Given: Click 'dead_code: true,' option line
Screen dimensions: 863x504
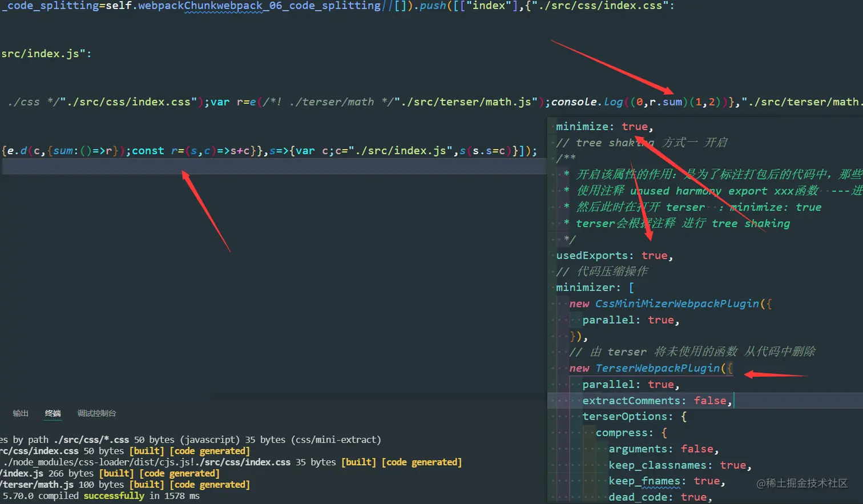Looking at the screenshot, I should (x=660, y=497).
